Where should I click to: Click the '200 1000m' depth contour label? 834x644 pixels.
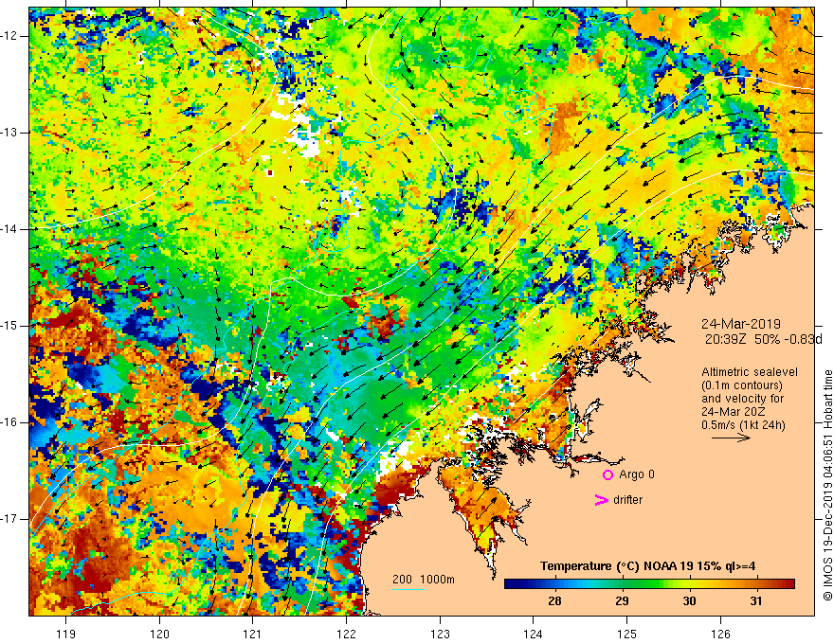point(424,580)
